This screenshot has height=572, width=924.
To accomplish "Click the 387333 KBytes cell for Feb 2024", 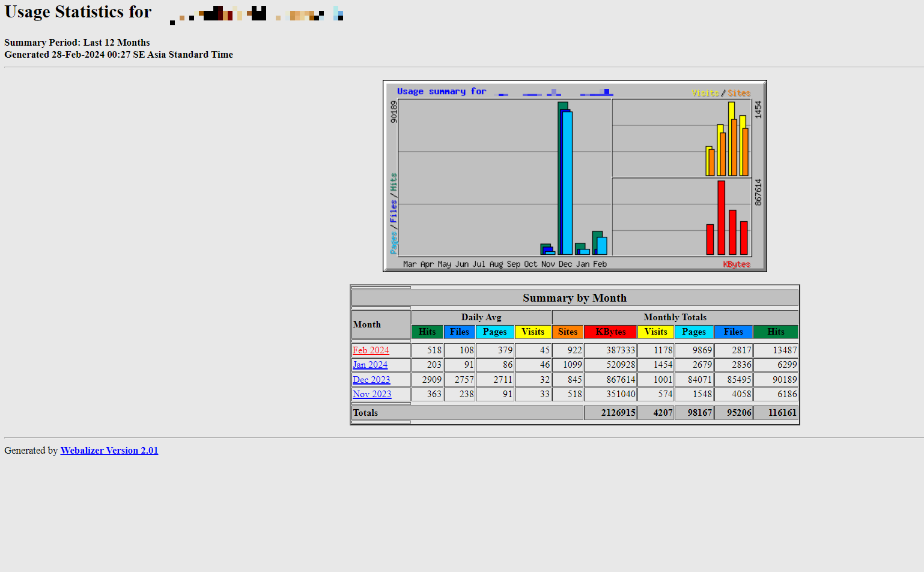I will [610, 350].
